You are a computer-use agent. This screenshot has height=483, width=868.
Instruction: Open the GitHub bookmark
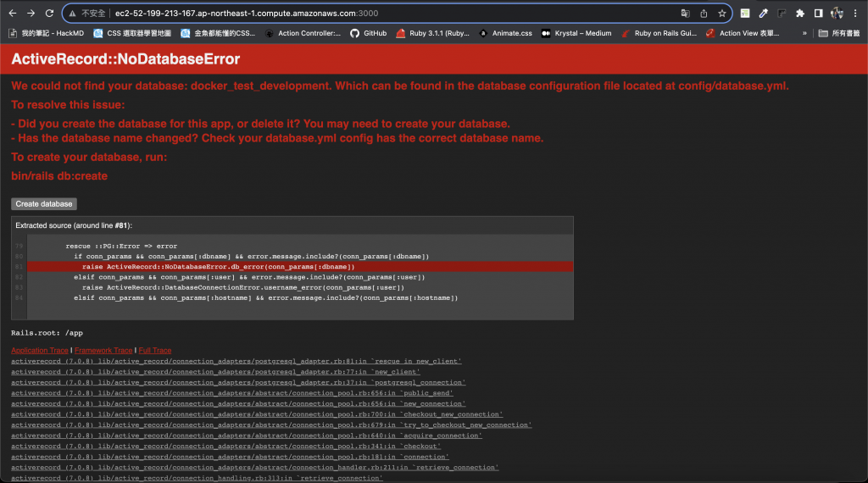(369, 33)
